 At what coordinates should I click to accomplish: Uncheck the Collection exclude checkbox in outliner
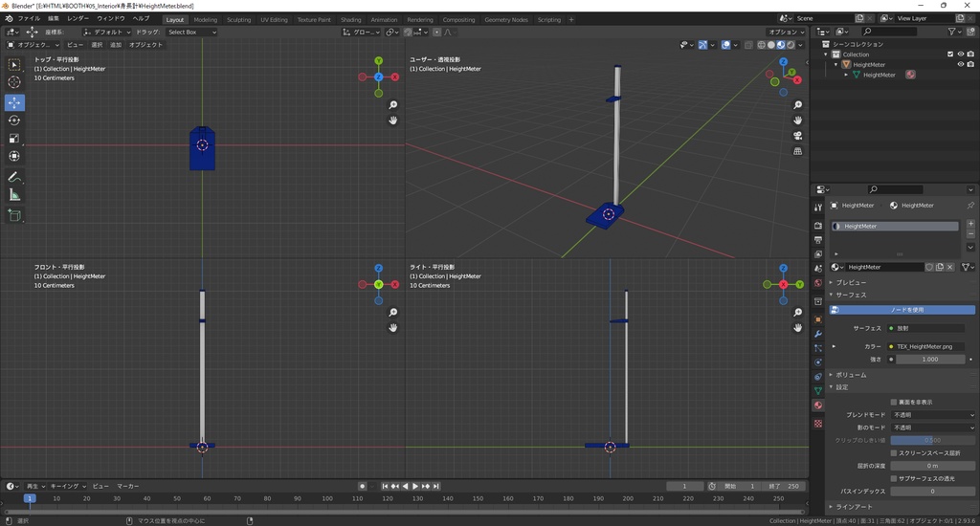pos(950,55)
